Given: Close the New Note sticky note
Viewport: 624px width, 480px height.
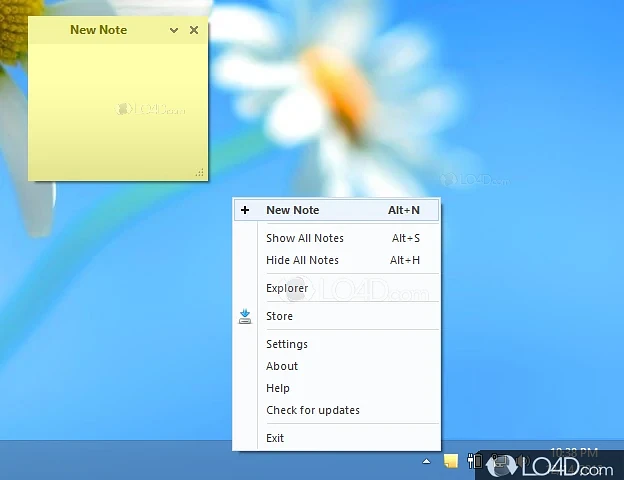Looking at the screenshot, I should click(x=194, y=30).
